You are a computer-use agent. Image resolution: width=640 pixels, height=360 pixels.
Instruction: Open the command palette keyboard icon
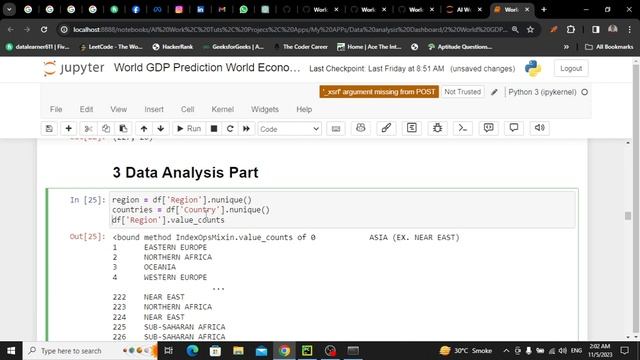[x=336, y=129]
